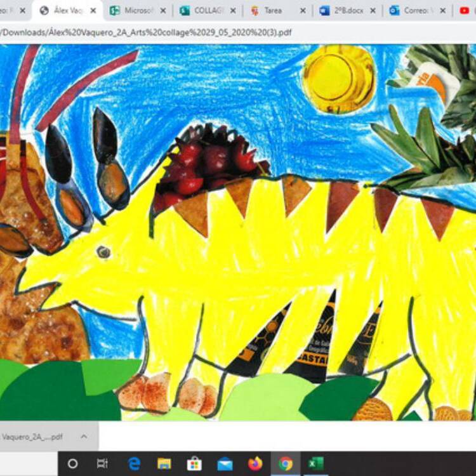This screenshot has height=476, width=476.
Task: Close the COLLAGE tab
Action: click(x=233, y=11)
